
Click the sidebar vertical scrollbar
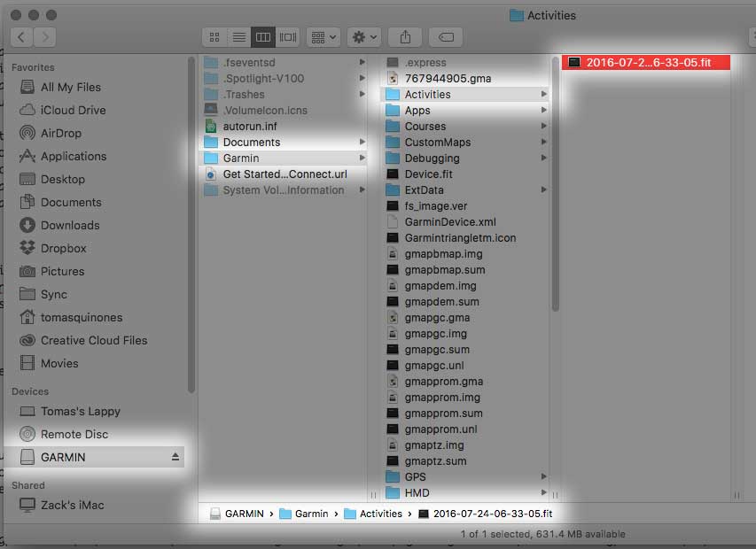191,226
